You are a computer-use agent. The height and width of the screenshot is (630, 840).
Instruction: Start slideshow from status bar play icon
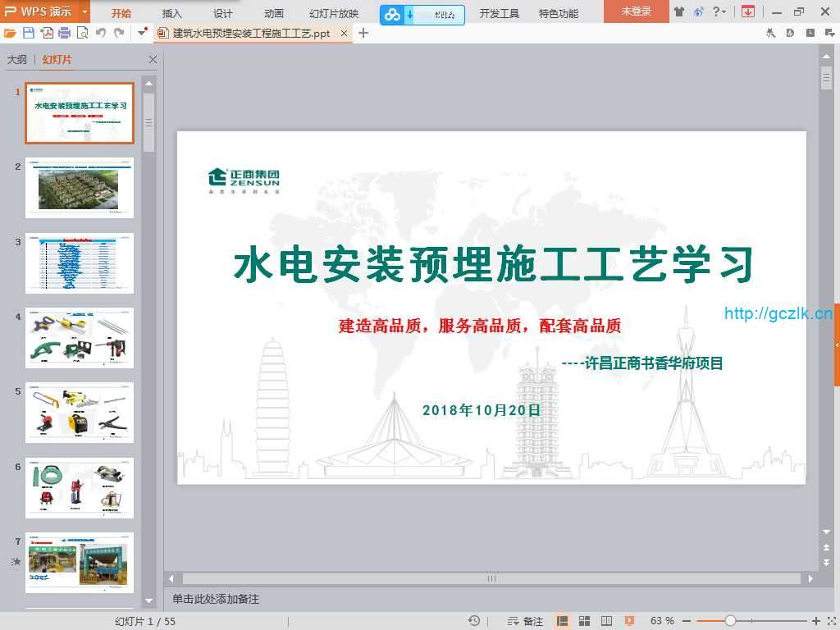(629, 621)
